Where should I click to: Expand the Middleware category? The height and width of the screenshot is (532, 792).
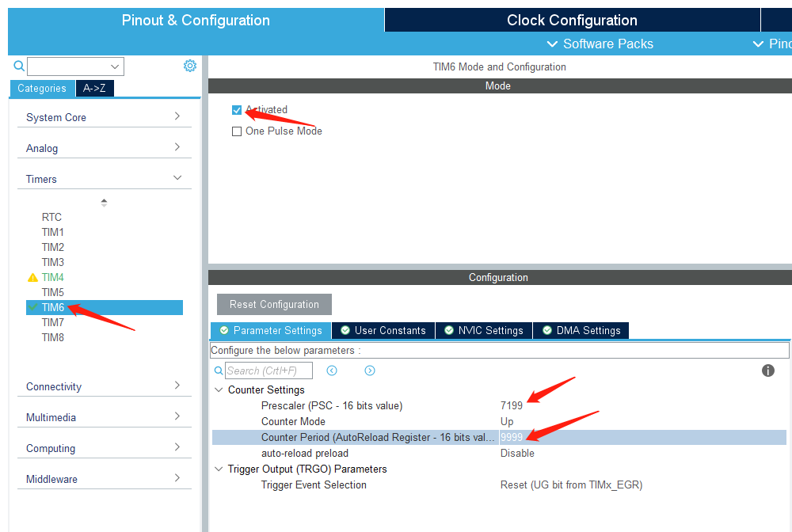tap(104, 478)
